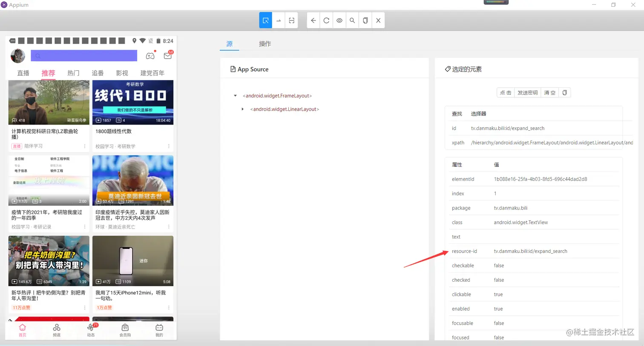Start recording with the eye icon
Viewport: 644px width, 346px height.
pos(339,20)
